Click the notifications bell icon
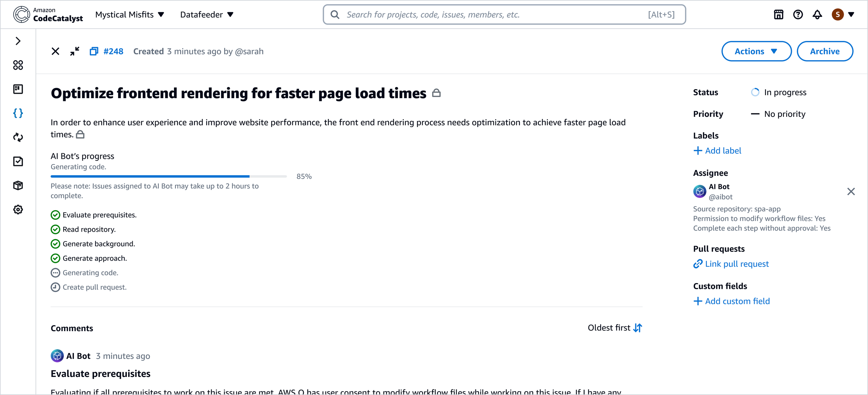This screenshot has width=868, height=395. pos(817,15)
